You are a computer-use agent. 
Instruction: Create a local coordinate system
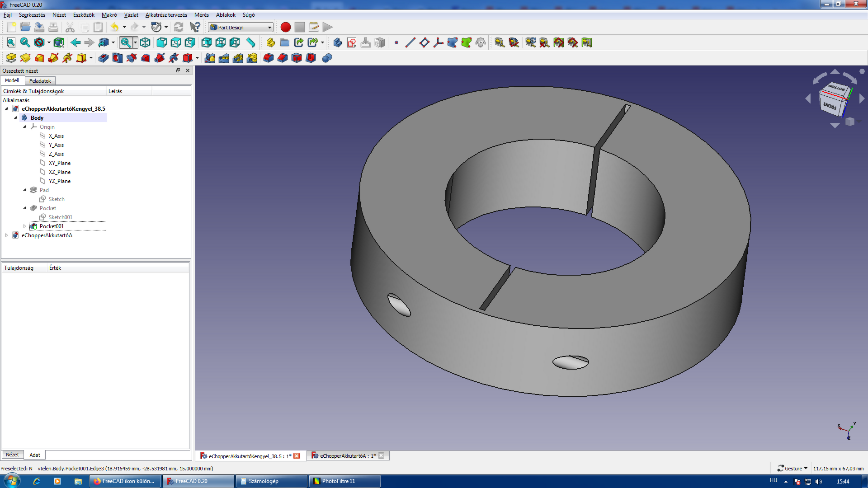click(x=439, y=42)
